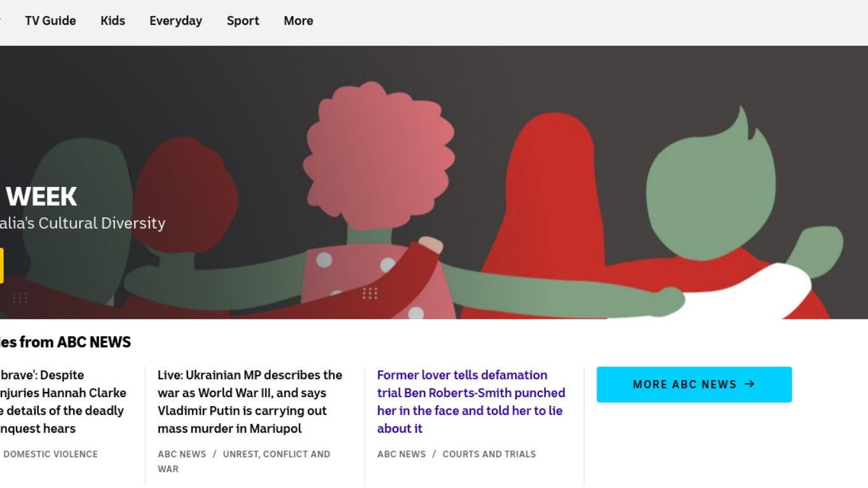Screen dimensions: 868x488
Task: Click ABC NEWS tag under Ukrainian MP story
Action: click(x=182, y=454)
